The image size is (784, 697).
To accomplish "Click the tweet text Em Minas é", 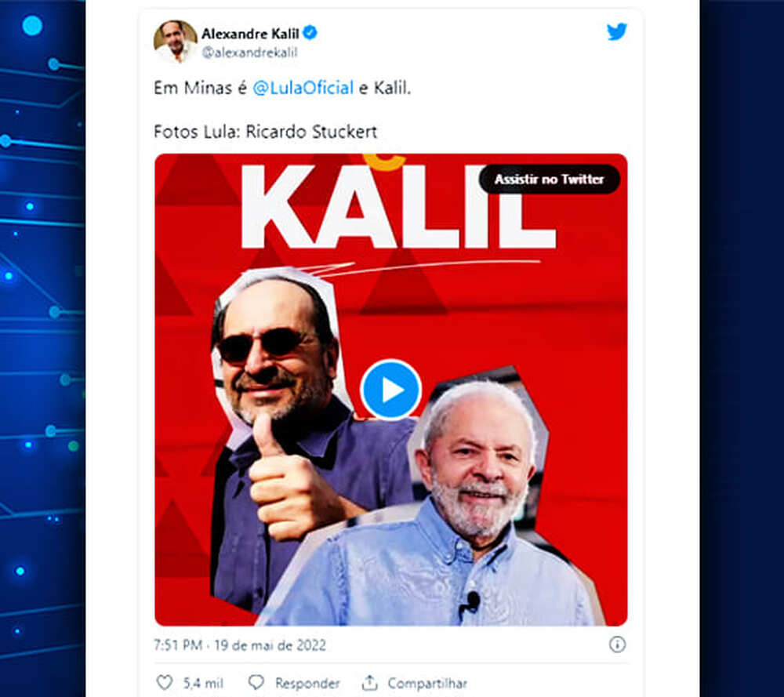I will pos(201,88).
